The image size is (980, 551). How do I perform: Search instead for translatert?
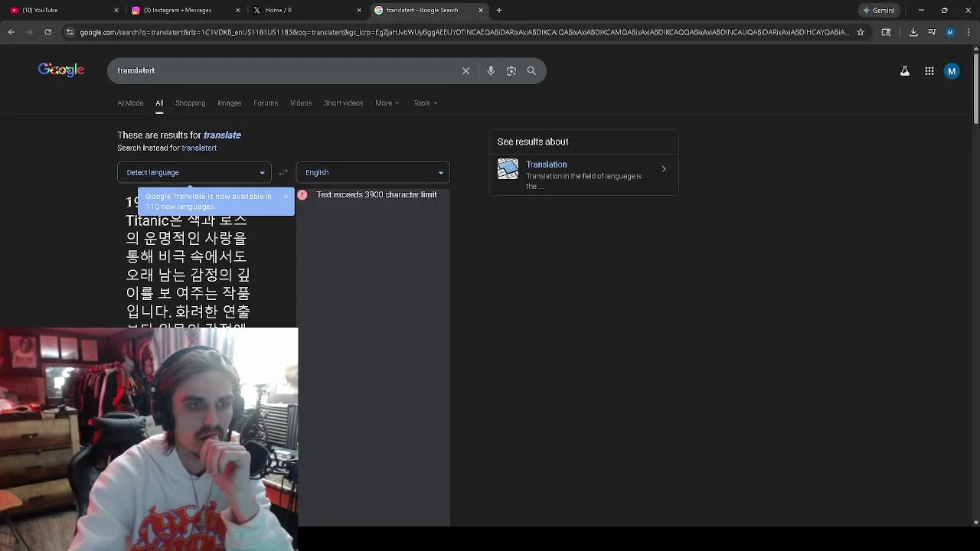tap(199, 148)
